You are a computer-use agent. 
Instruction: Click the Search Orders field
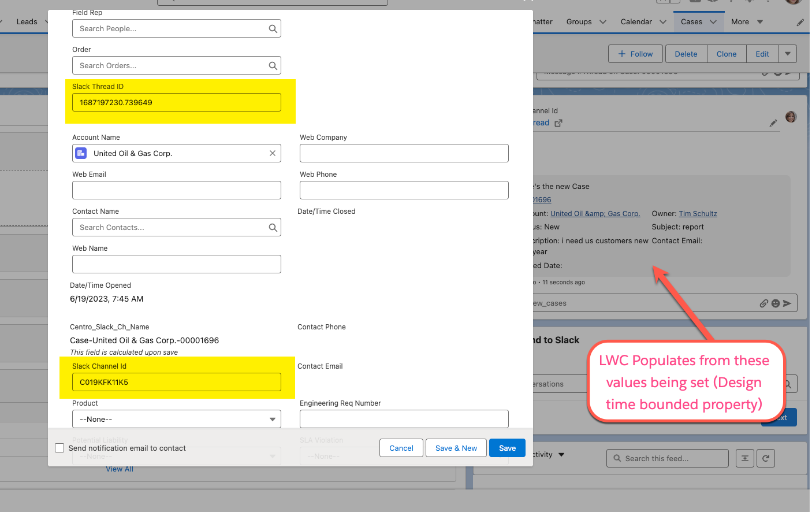[x=177, y=65]
